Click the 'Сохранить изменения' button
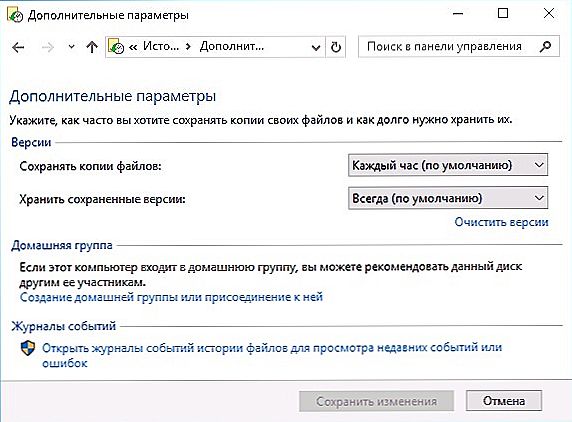 coord(376,401)
